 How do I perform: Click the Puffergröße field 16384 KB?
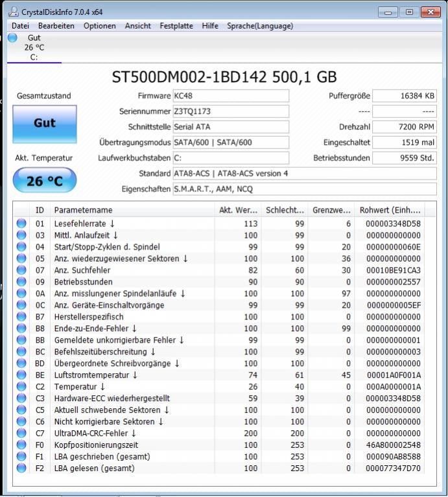405,96
